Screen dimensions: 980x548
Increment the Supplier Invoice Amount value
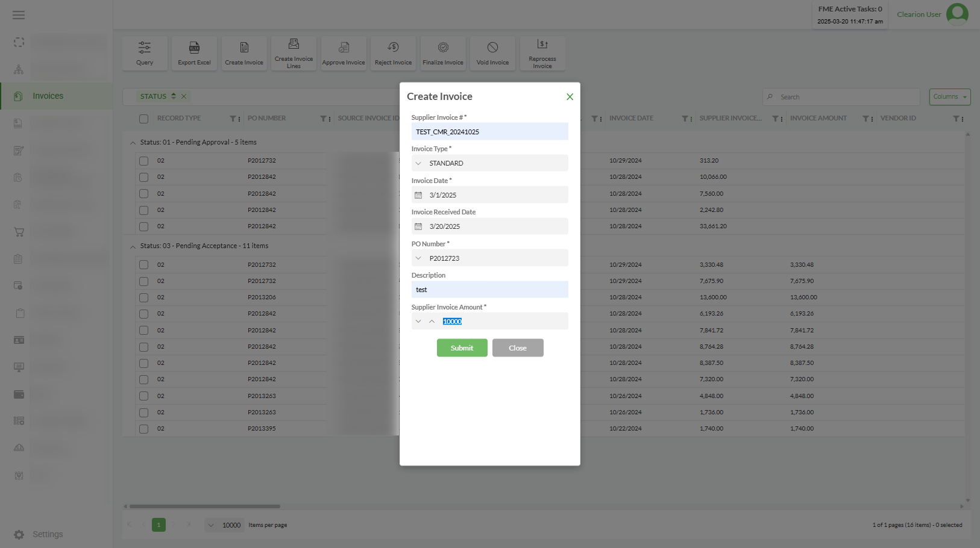coord(432,321)
